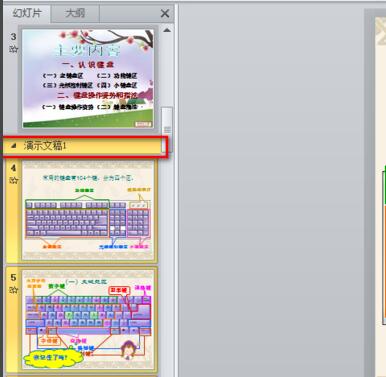Click the animation star icon under slide 5
Image resolution: width=386 pixels, height=377 pixels.
(13, 290)
